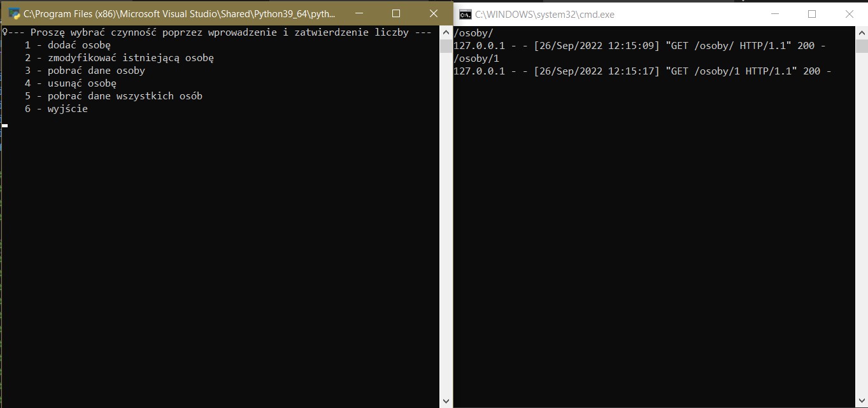Maximize the Python console window
Screen dimensions: 868x408
(396, 13)
